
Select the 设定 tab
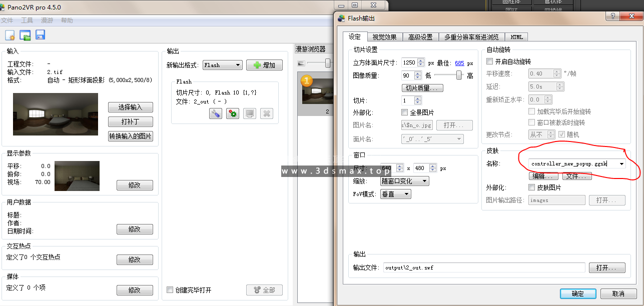pyautogui.click(x=355, y=36)
